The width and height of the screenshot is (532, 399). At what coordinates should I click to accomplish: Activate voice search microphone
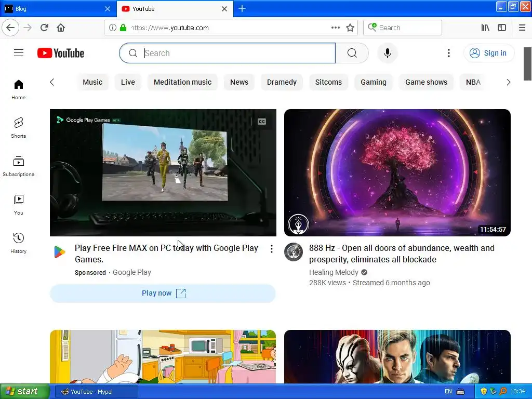click(387, 53)
